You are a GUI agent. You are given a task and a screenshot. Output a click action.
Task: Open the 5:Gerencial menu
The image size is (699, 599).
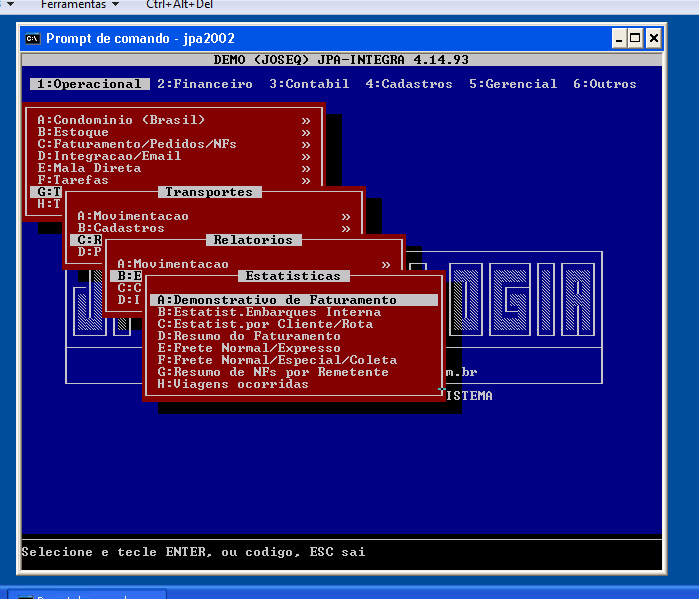[513, 84]
